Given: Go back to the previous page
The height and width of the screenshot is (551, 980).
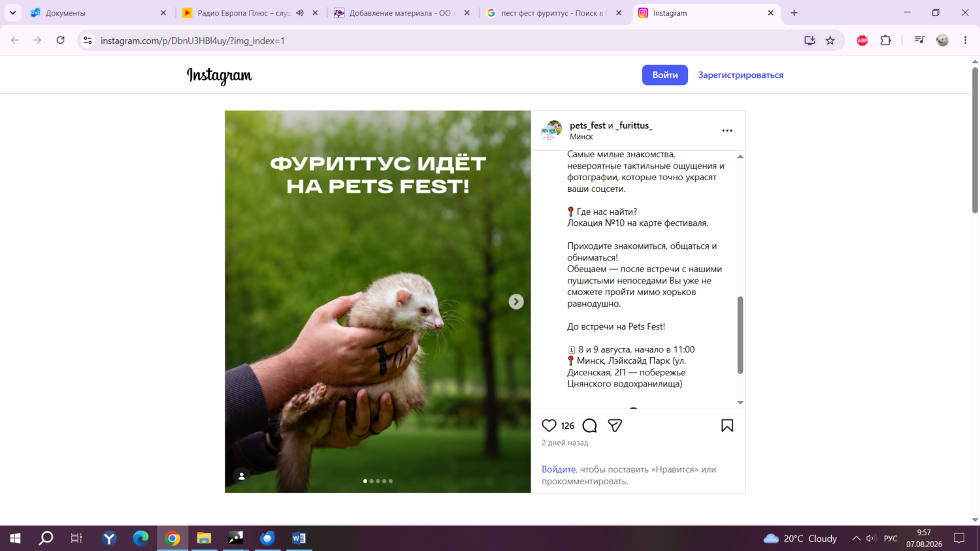Looking at the screenshot, I should click(x=15, y=40).
